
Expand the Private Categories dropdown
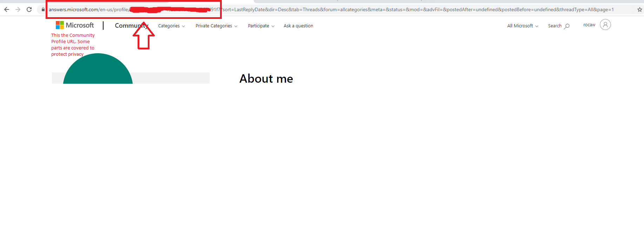[x=217, y=26]
